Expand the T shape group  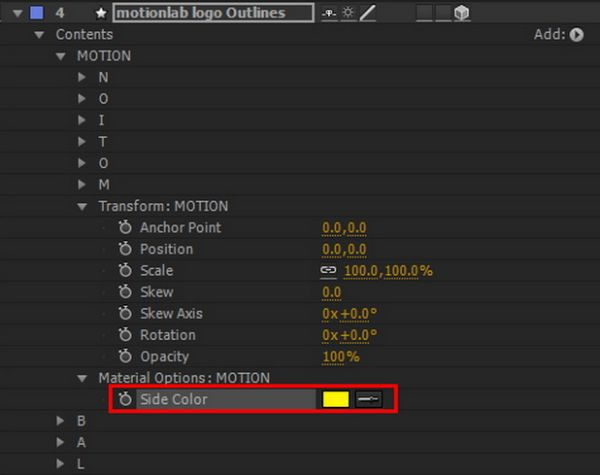[x=82, y=142]
